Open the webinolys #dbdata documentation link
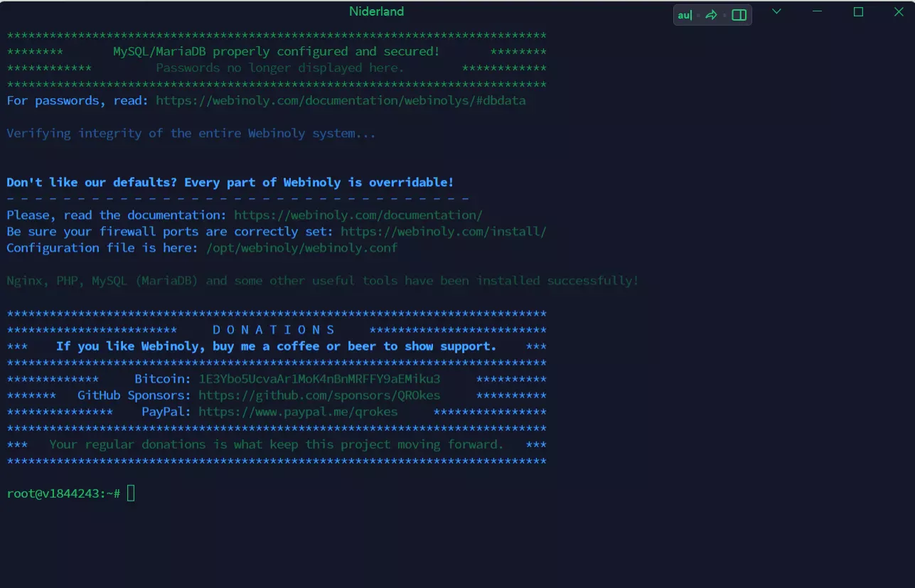 pyautogui.click(x=341, y=100)
